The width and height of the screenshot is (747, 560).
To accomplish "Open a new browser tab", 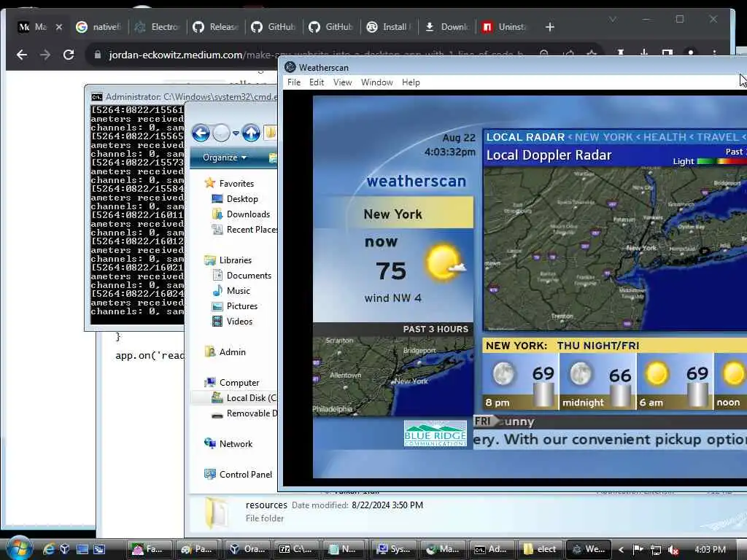I will (550, 27).
